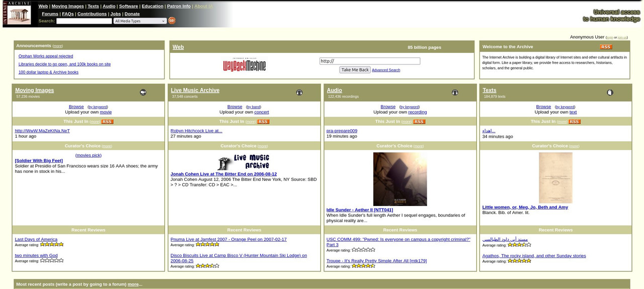Open the Live Music Archive section heading
This screenshot has width=644, height=289.
[x=195, y=90]
